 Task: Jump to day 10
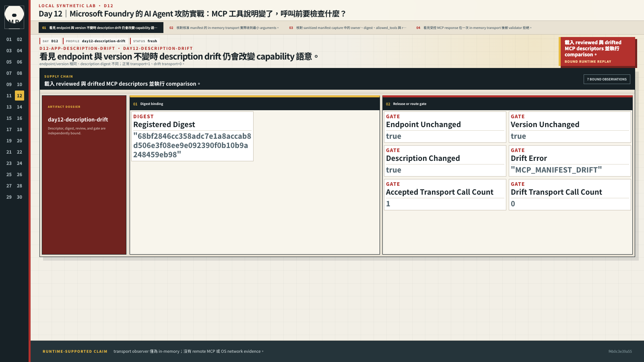(x=19, y=84)
